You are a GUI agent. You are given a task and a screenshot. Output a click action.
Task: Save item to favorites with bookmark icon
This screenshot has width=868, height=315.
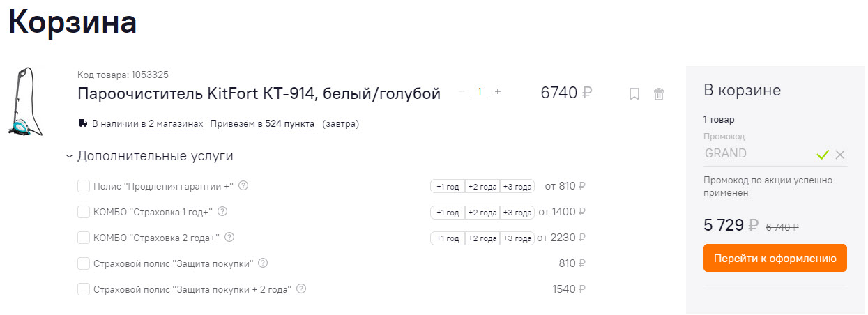pos(634,94)
